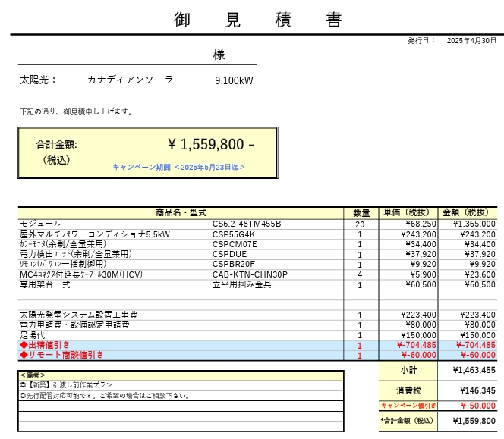
Task: Click unit price ¥68,250
Action: tap(421, 224)
